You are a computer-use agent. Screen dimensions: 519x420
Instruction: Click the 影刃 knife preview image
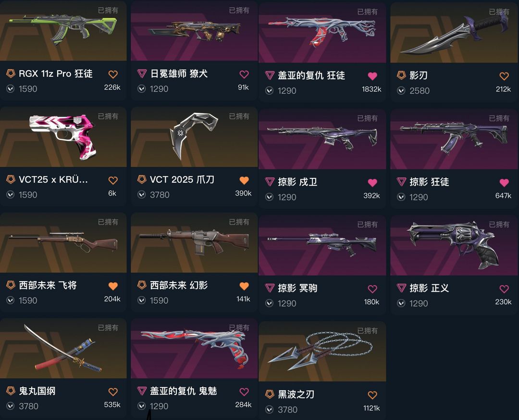[455, 32]
